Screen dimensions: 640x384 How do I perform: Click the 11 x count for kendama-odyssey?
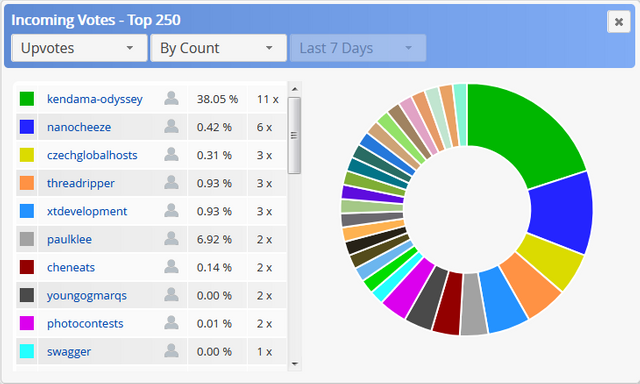268,99
